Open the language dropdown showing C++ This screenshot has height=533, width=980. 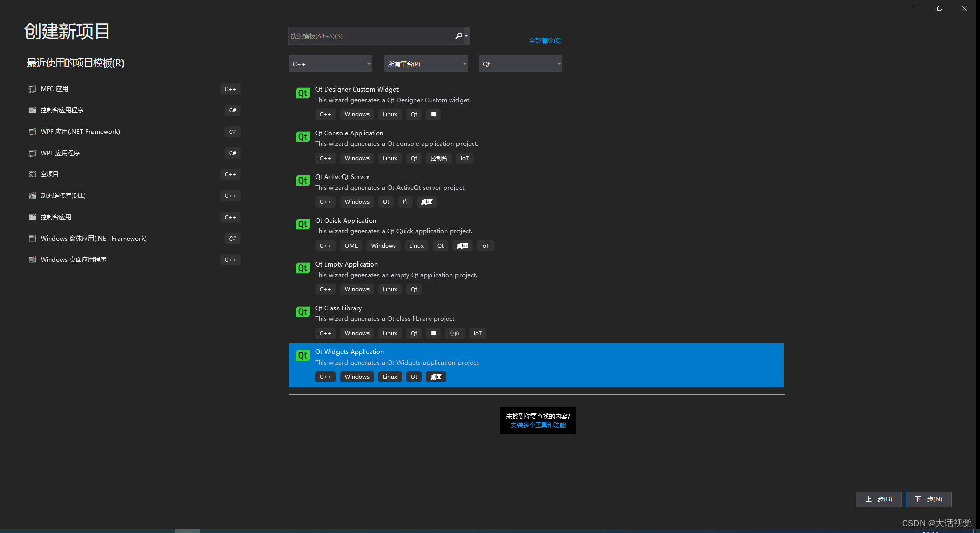330,64
